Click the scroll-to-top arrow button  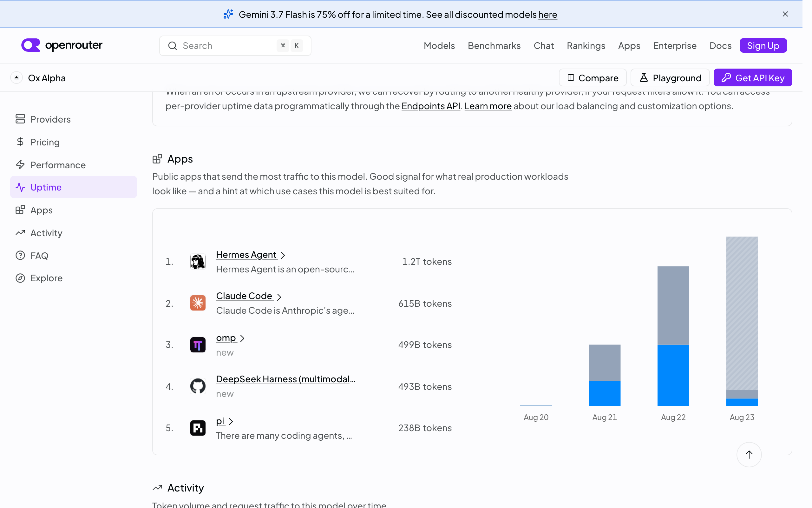pos(749,455)
